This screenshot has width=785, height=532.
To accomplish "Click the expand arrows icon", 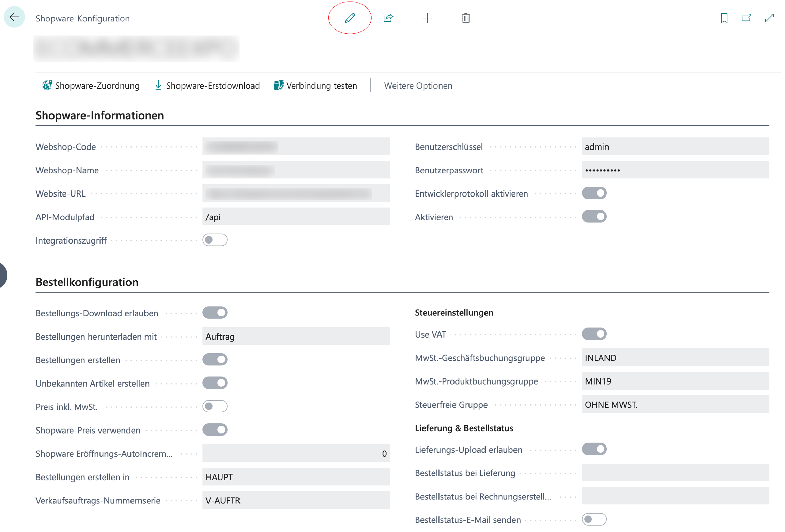I will (769, 18).
